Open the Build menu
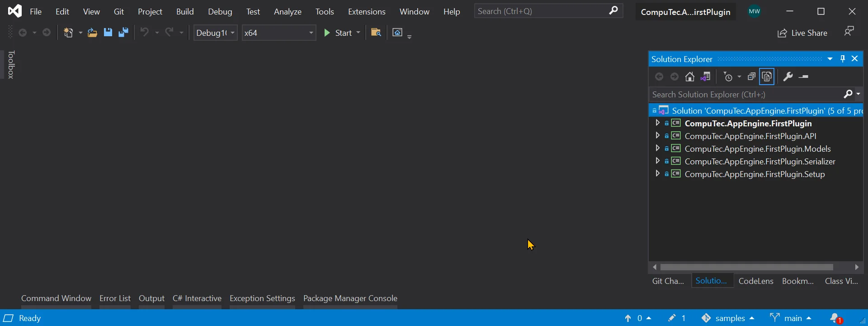 click(185, 12)
